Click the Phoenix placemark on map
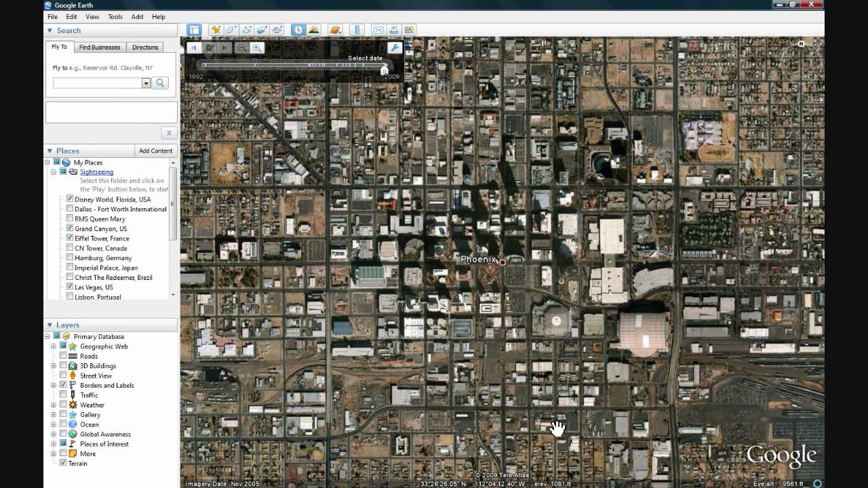 (x=502, y=262)
